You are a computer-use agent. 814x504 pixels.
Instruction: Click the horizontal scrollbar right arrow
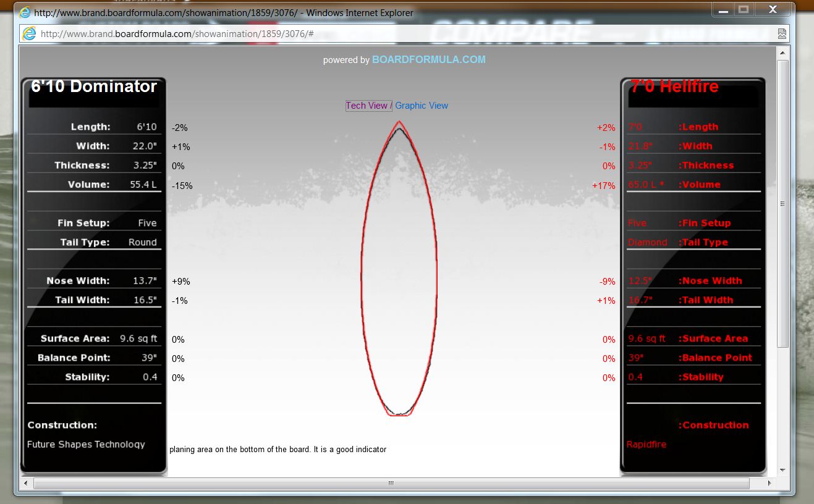click(x=770, y=483)
